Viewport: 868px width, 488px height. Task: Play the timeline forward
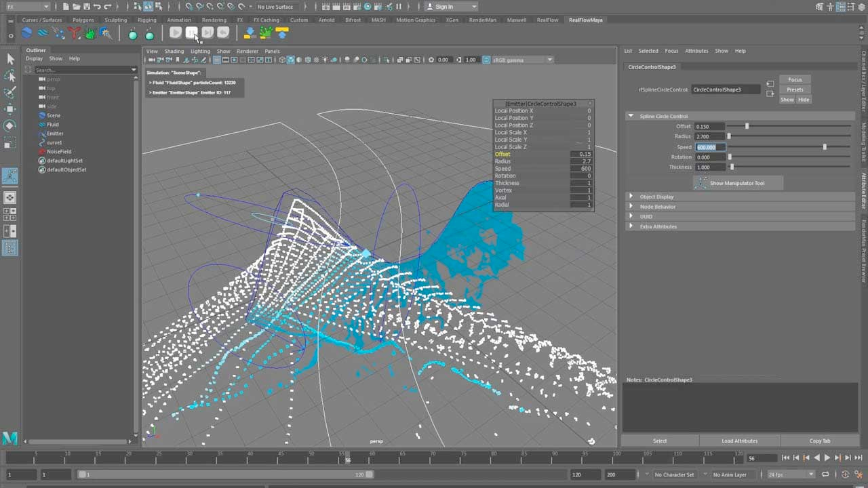point(827,458)
